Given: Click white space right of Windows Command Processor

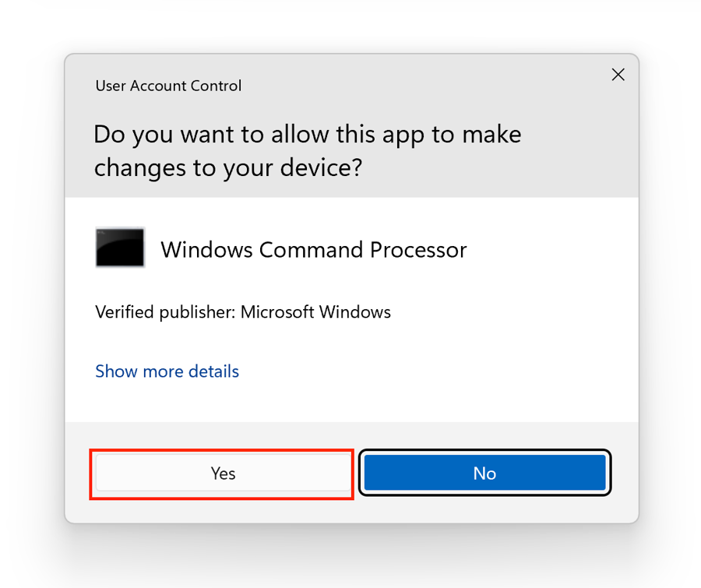Looking at the screenshot, I should [545, 250].
